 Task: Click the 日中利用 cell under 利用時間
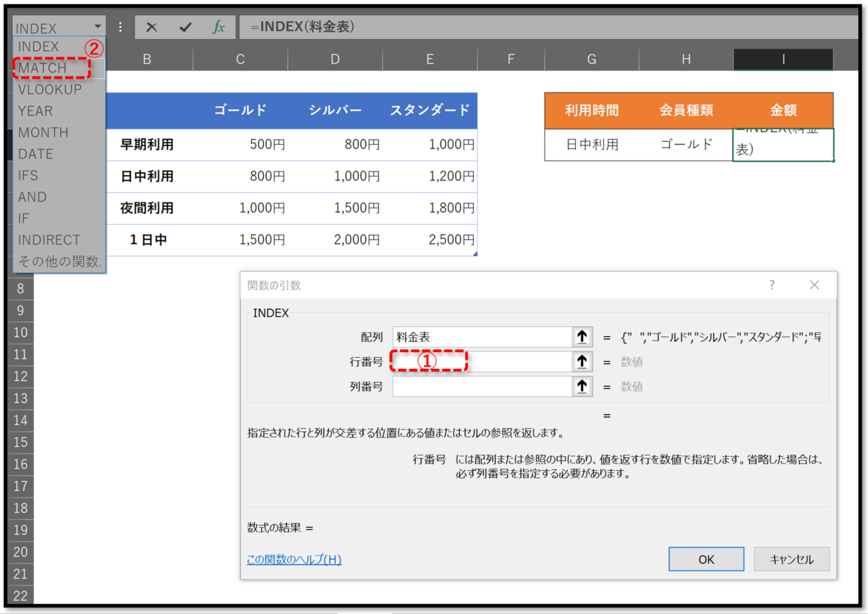592,145
